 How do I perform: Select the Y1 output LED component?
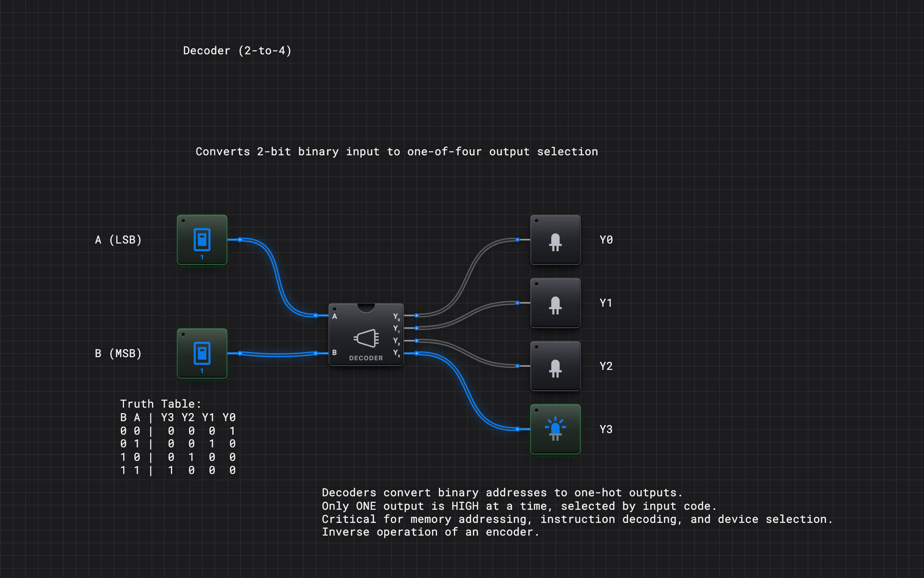[x=555, y=303]
